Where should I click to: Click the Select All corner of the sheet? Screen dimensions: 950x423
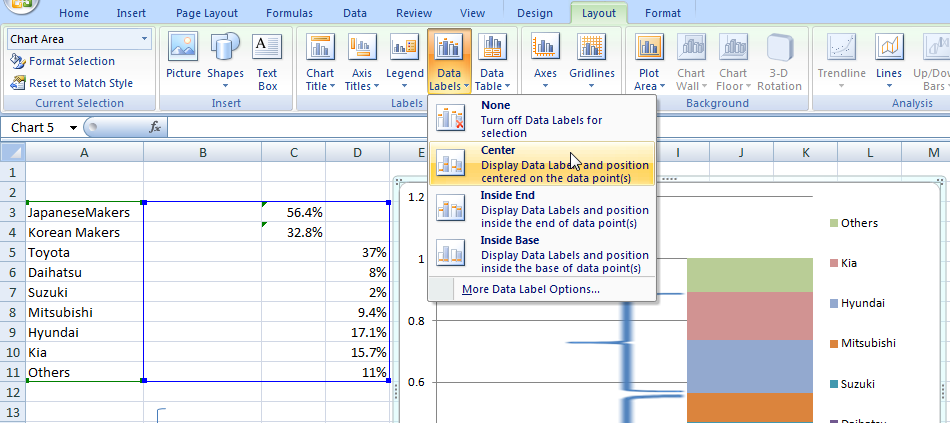(13, 152)
